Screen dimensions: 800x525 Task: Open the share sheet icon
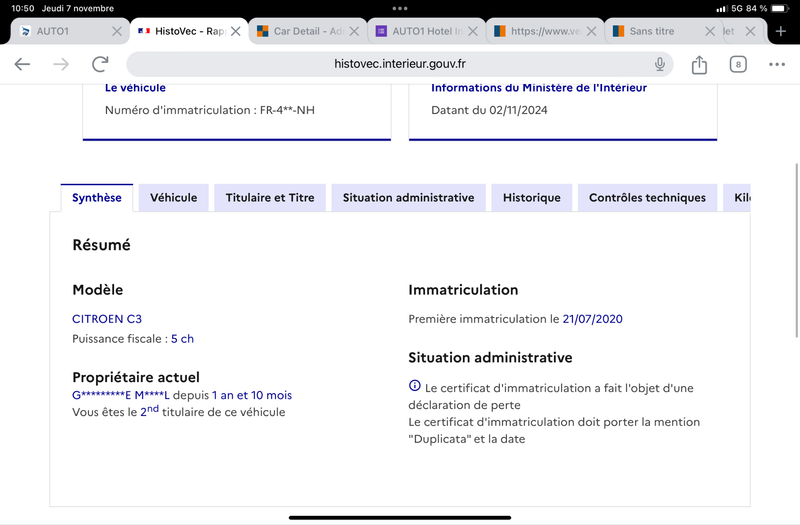coord(699,64)
